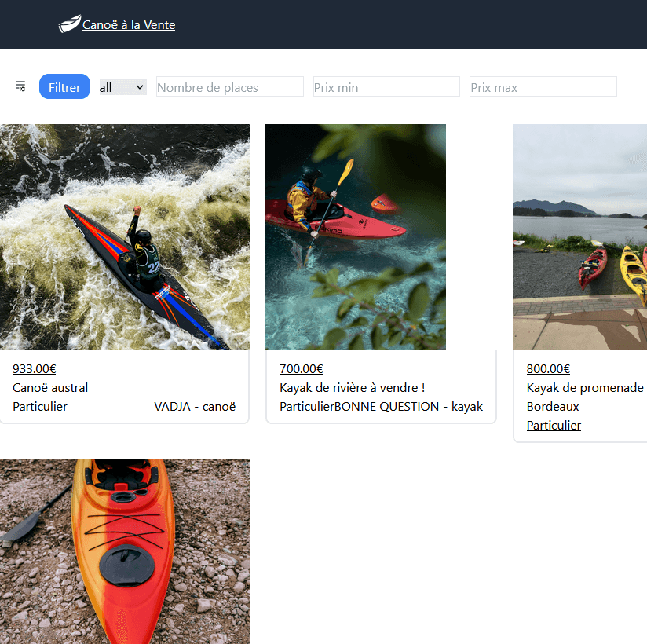Select the Prix max input box

tap(543, 87)
